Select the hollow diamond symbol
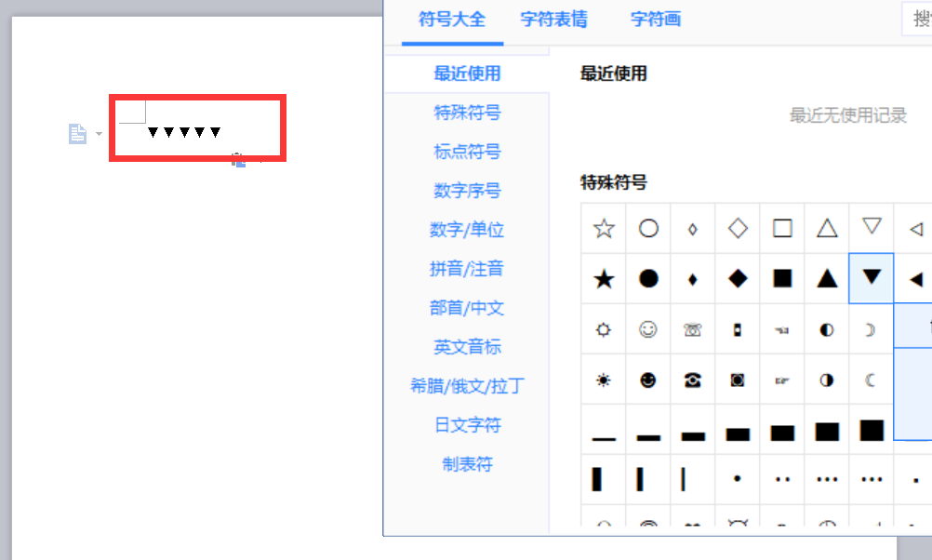Viewport: 932px width, 560px height. [737, 228]
